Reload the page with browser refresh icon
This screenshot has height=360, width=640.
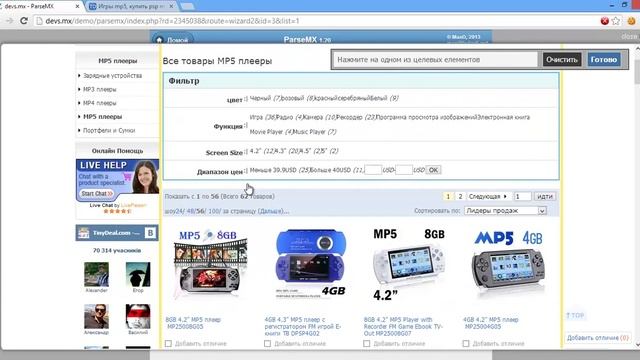pos(24,21)
